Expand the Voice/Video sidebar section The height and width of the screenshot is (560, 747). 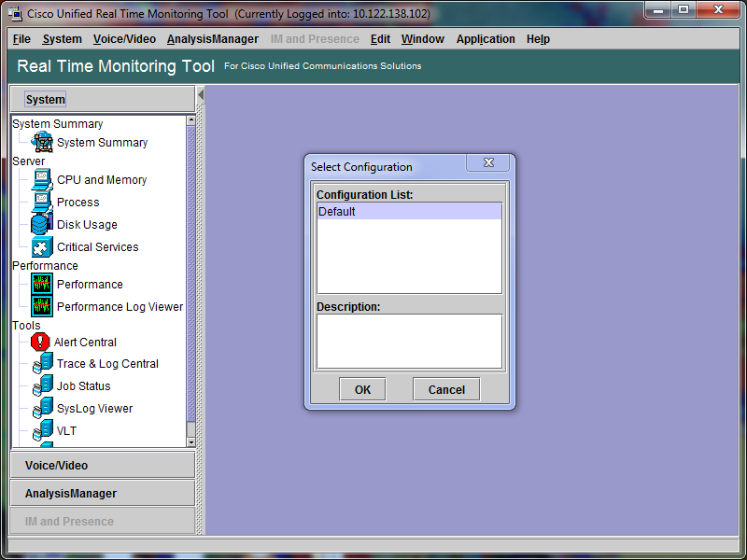(x=103, y=465)
